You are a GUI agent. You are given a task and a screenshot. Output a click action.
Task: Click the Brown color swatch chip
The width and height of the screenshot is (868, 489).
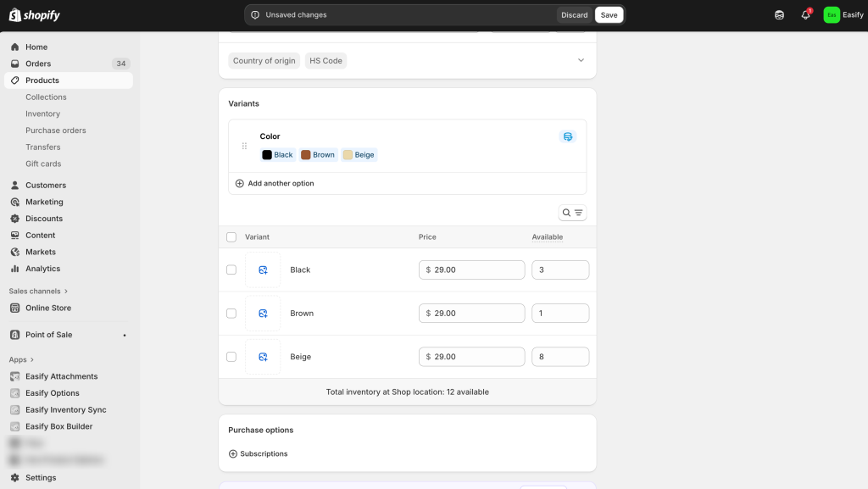click(318, 155)
